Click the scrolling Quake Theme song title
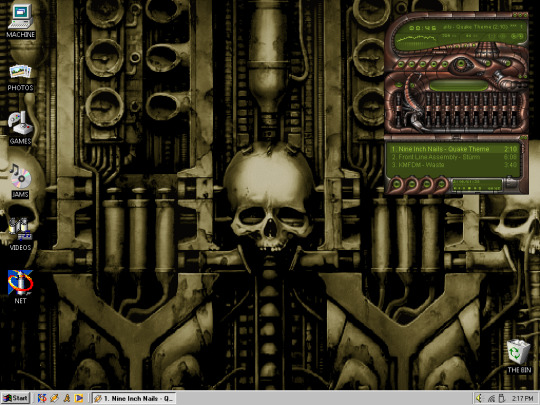 (x=480, y=27)
